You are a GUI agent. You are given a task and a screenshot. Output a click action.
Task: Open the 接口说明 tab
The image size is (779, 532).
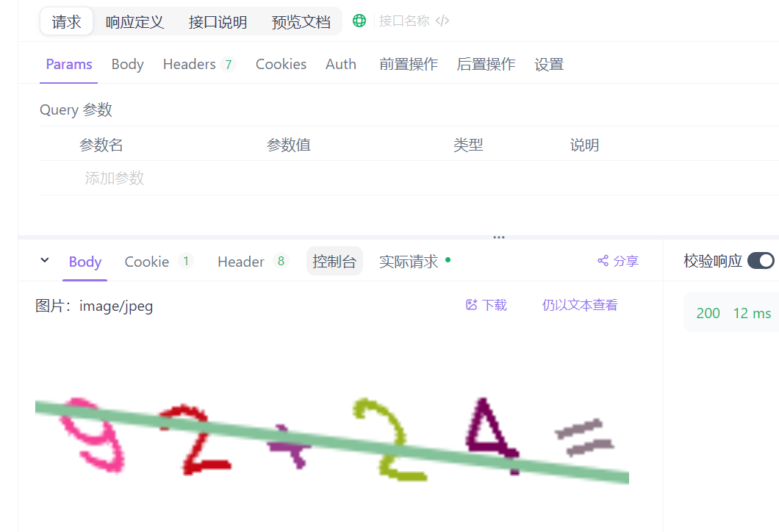click(x=218, y=22)
